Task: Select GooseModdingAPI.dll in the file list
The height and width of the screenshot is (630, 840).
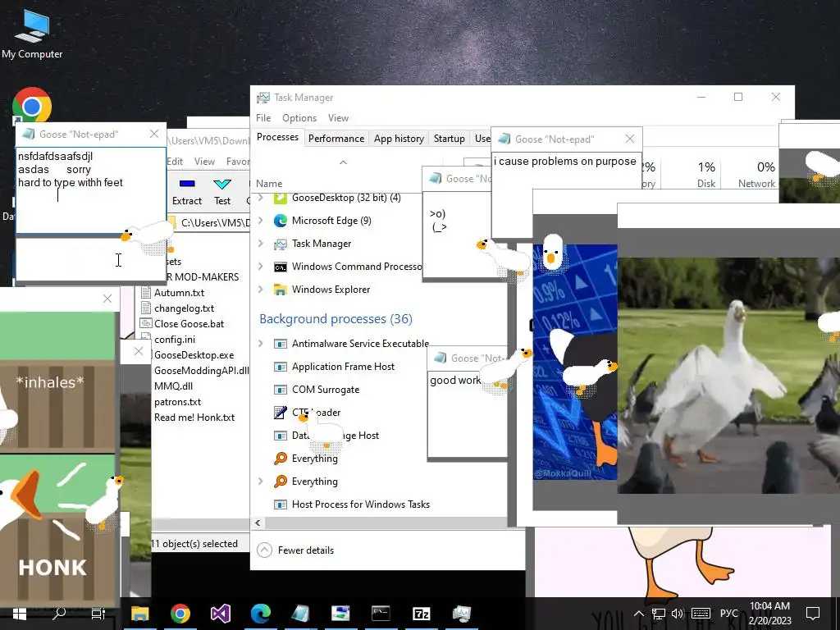Action: tap(202, 370)
